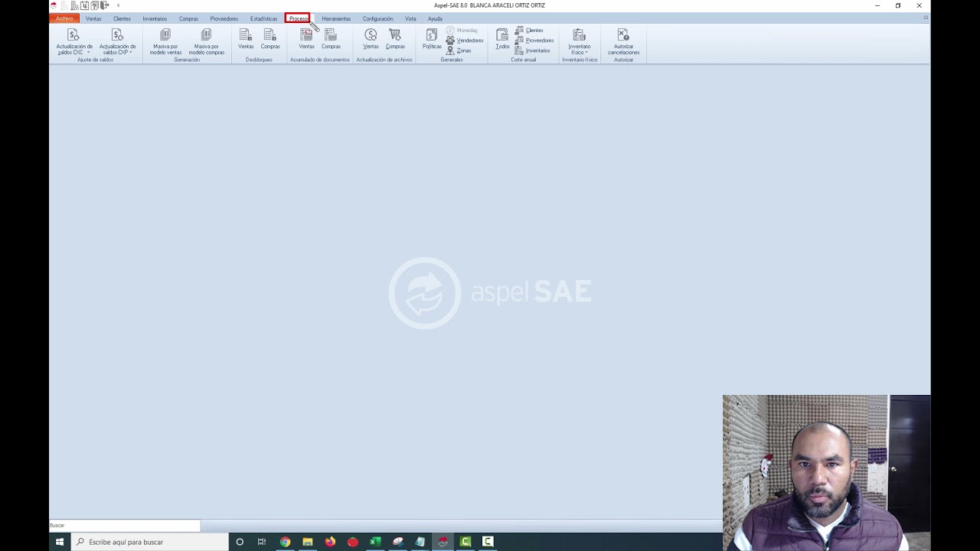Switch to the Inventarios ribbon tab
Image resolution: width=980 pixels, height=551 pixels.
coord(155,18)
